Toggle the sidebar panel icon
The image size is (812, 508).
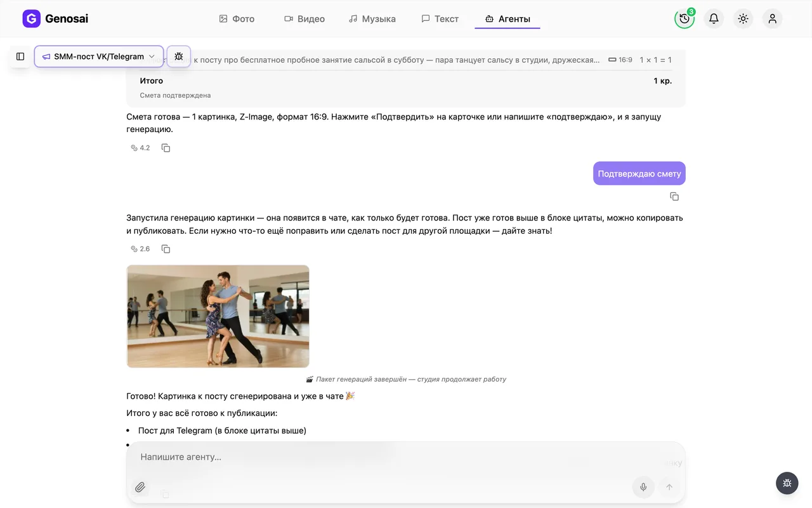[20, 57]
